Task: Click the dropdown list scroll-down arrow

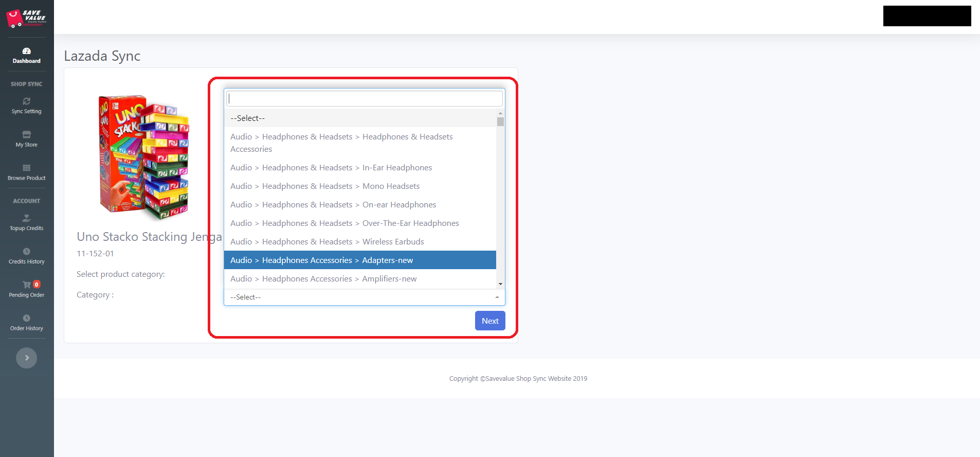Action: pyautogui.click(x=500, y=284)
